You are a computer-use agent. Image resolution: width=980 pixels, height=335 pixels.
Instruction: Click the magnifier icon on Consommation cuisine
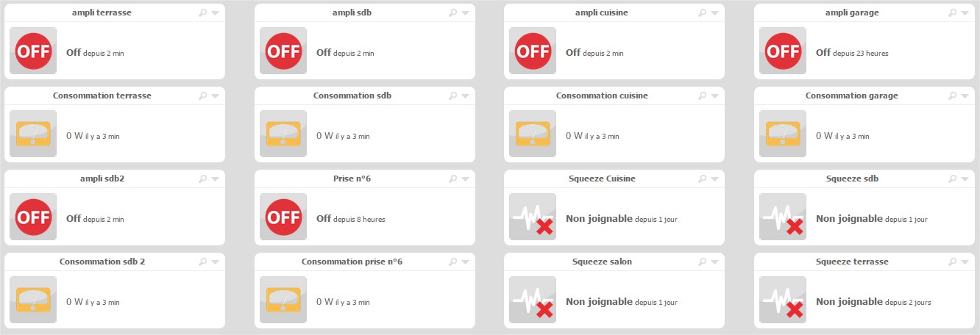point(702,96)
